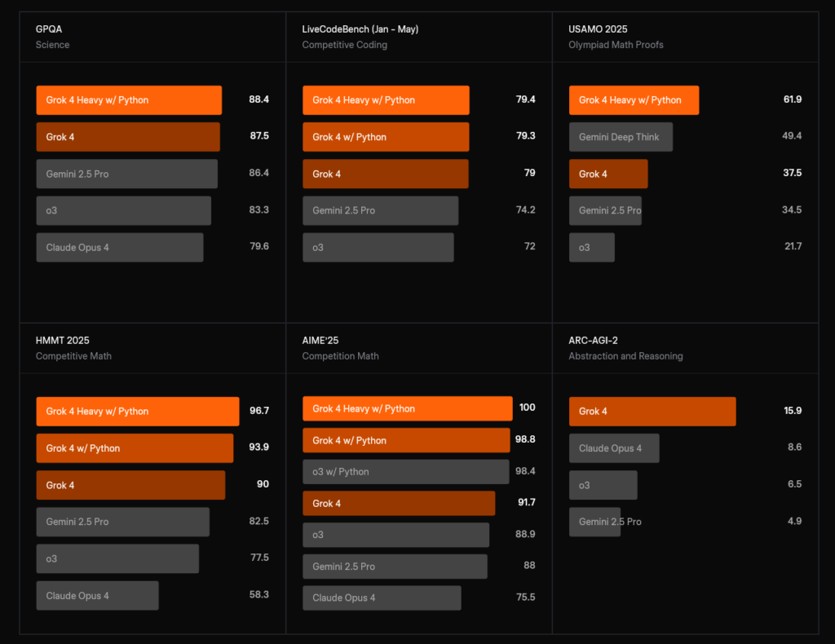Screen dimensions: 835x644
Task: Select the Gemini Deep Think bar
Action: click(x=621, y=137)
